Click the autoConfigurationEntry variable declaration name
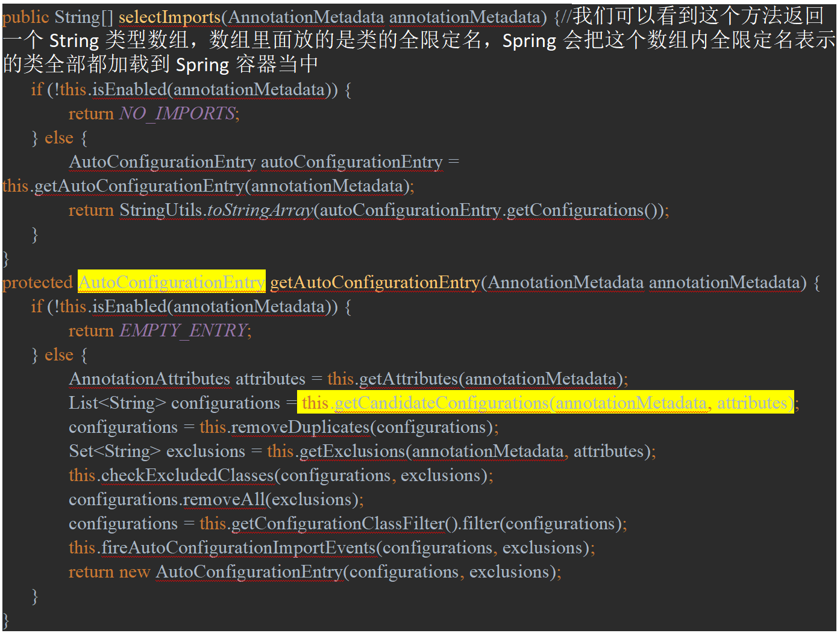Image resolution: width=840 pixels, height=633 pixels. pos(351,162)
